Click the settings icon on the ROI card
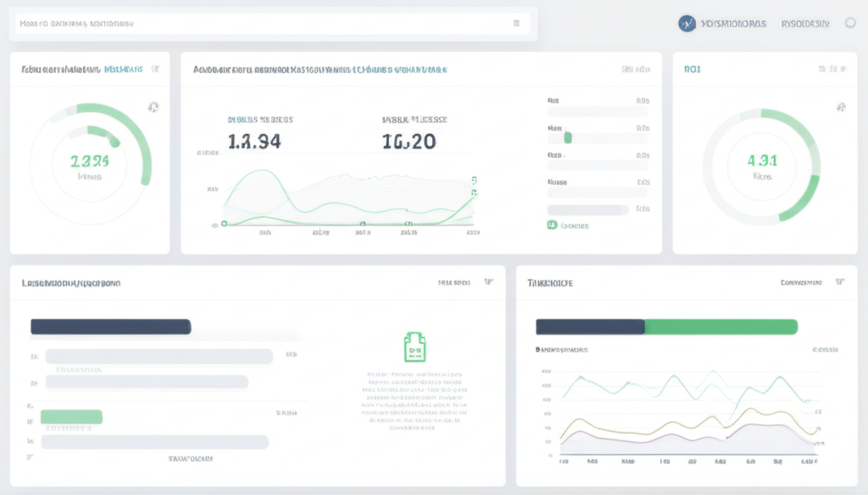Viewport: 868px width, 495px height. (x=842, y=108)
